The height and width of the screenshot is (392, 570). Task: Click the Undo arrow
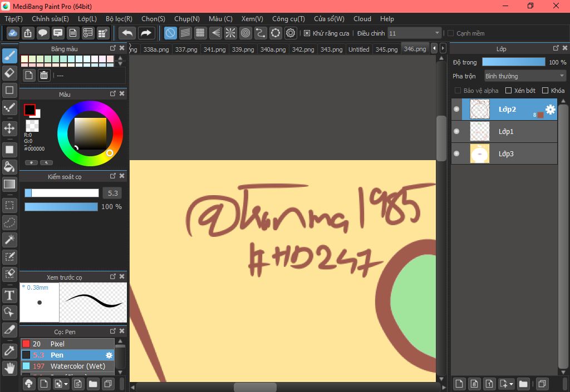(127, 33)
